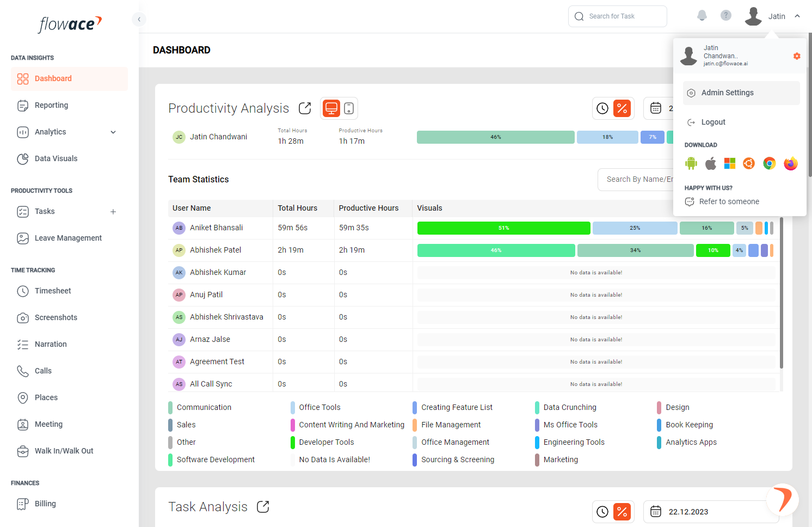Open Productivity Analysis in a new view
This screenshot has width=812, height=527.
tap(305, 108)
